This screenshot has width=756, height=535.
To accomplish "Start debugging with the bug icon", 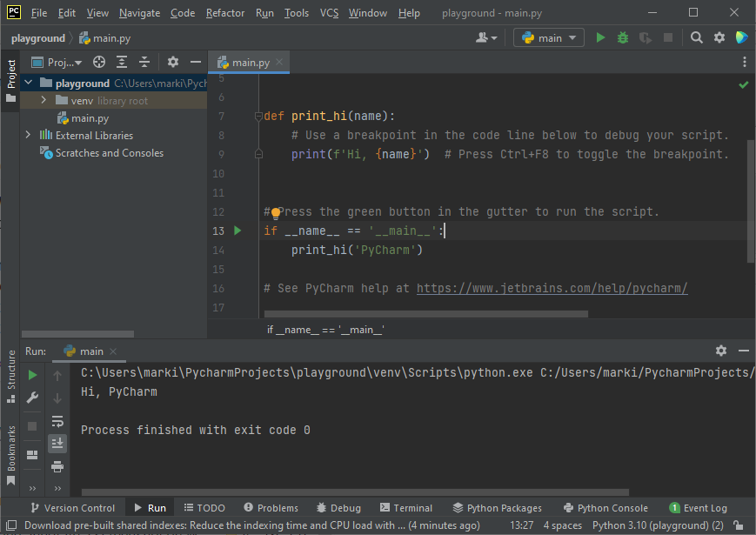I will 622,37.
